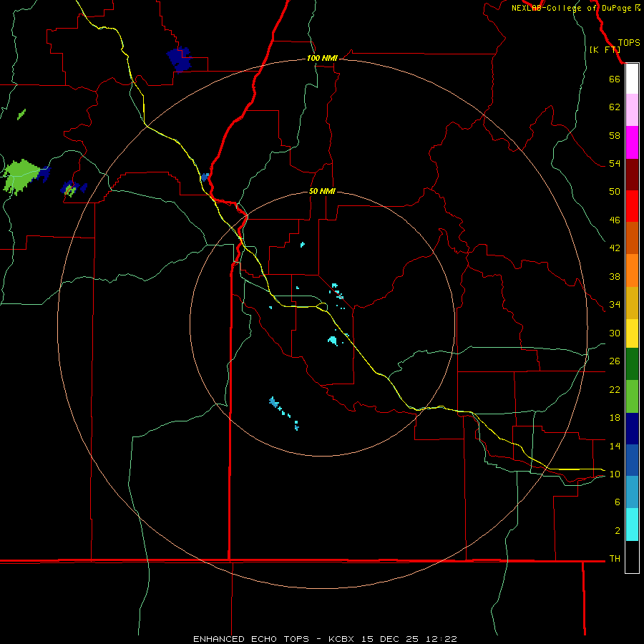Click the "50 NMI" range ring label

tap(322, 191)
